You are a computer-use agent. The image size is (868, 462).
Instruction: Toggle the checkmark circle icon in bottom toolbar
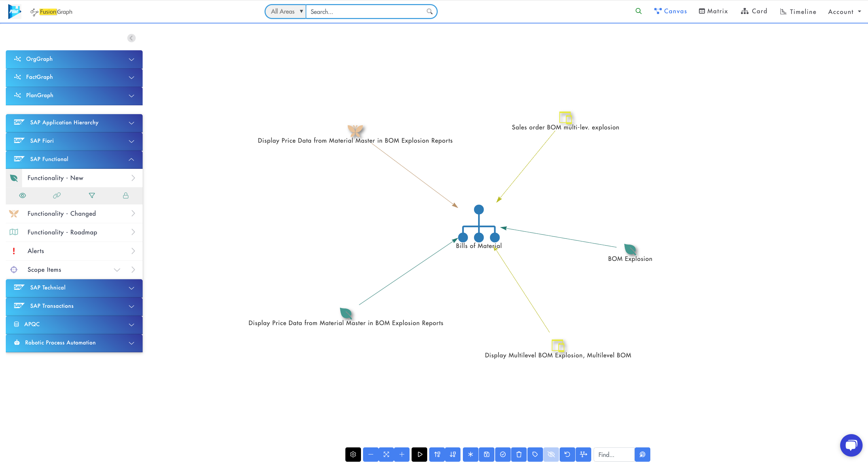(503, 454)
